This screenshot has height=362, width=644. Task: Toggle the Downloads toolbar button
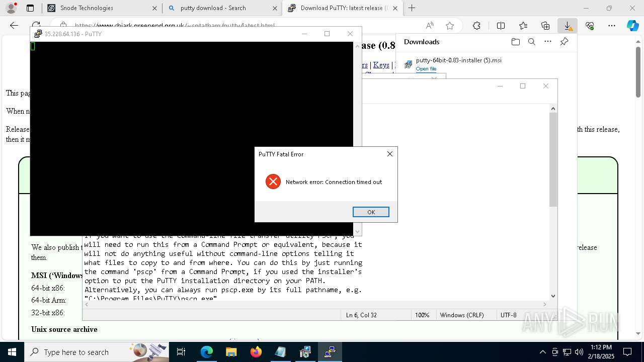pos(568,26)
